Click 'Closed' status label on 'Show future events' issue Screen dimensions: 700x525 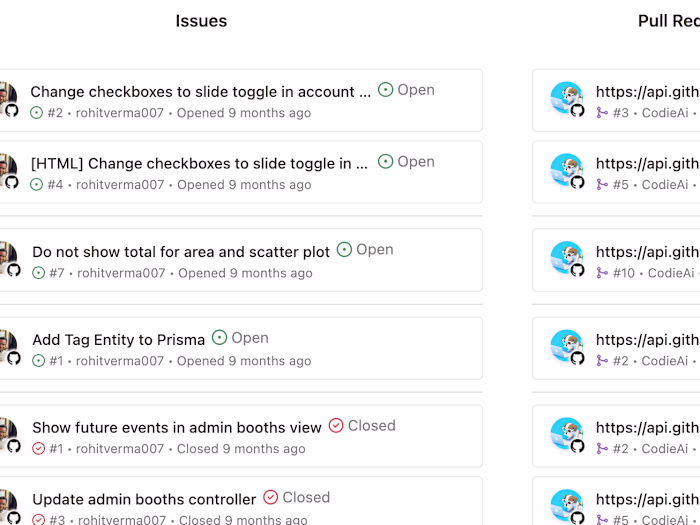[372, 426]
